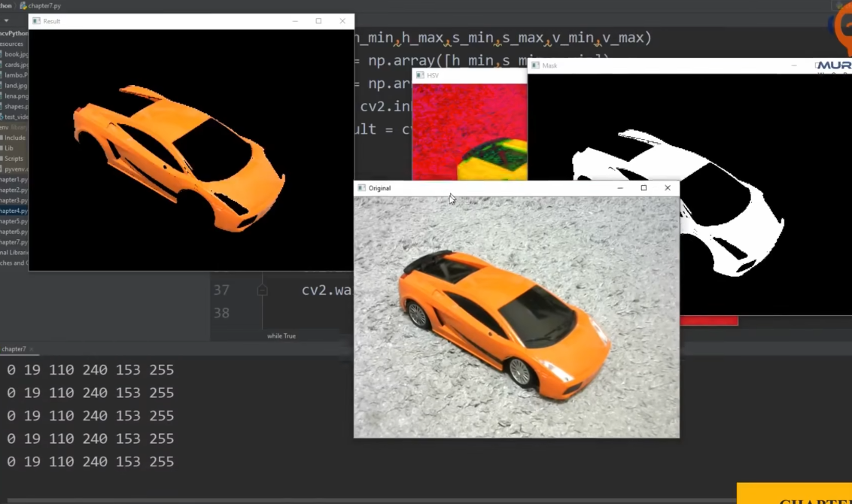Maximize the Result window
Viewport: 852px width, 504px height.
(318, 21)
